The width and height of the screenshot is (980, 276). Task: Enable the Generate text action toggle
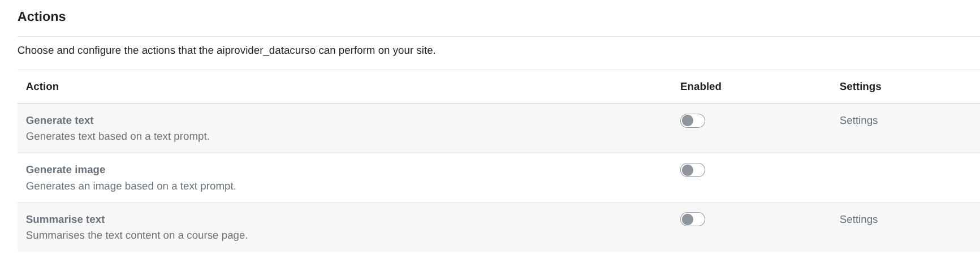tap(692, 120)
